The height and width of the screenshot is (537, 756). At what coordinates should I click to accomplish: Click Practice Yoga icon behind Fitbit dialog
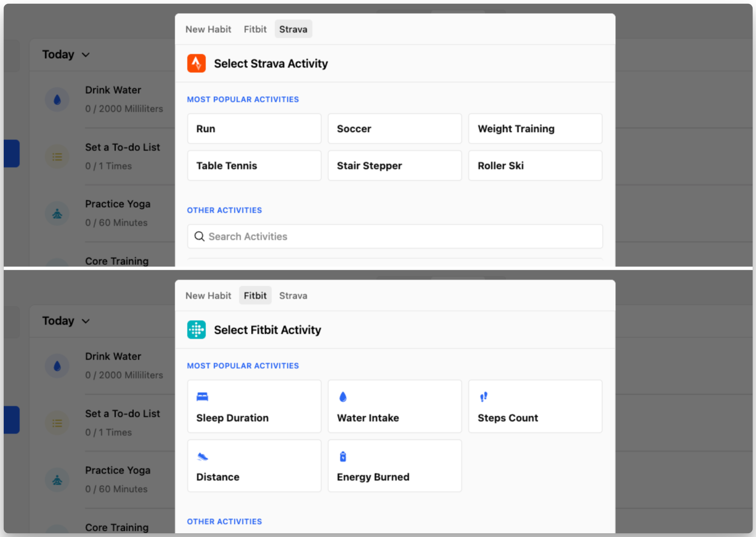pyautogui.click(x=57, y=480)
